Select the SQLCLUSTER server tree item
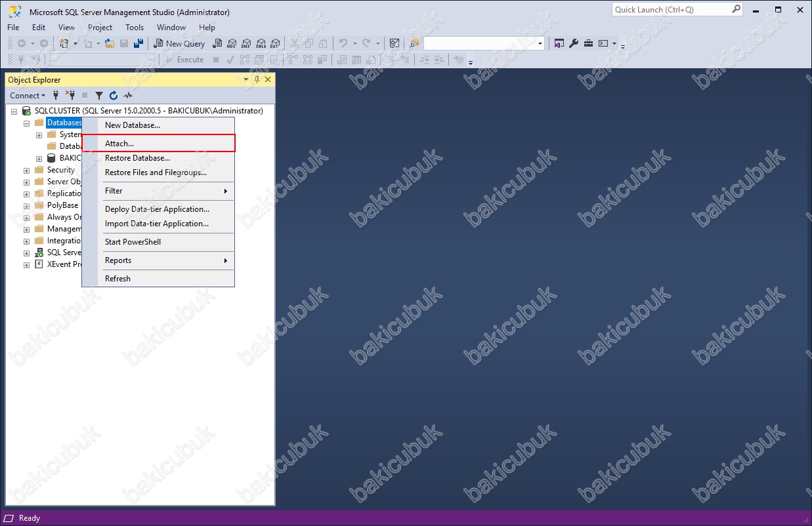 pyautogui.click(x=148, y=111)
